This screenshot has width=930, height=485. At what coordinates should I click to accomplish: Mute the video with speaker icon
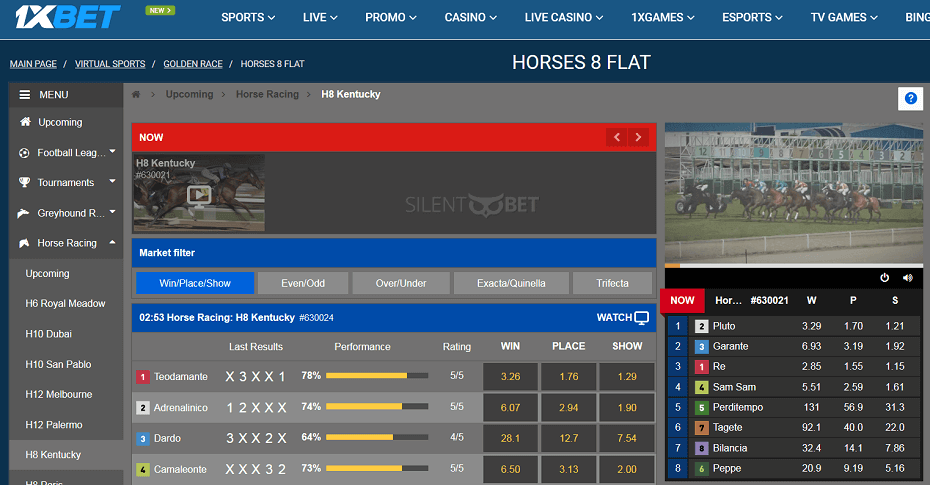[907, 277]
